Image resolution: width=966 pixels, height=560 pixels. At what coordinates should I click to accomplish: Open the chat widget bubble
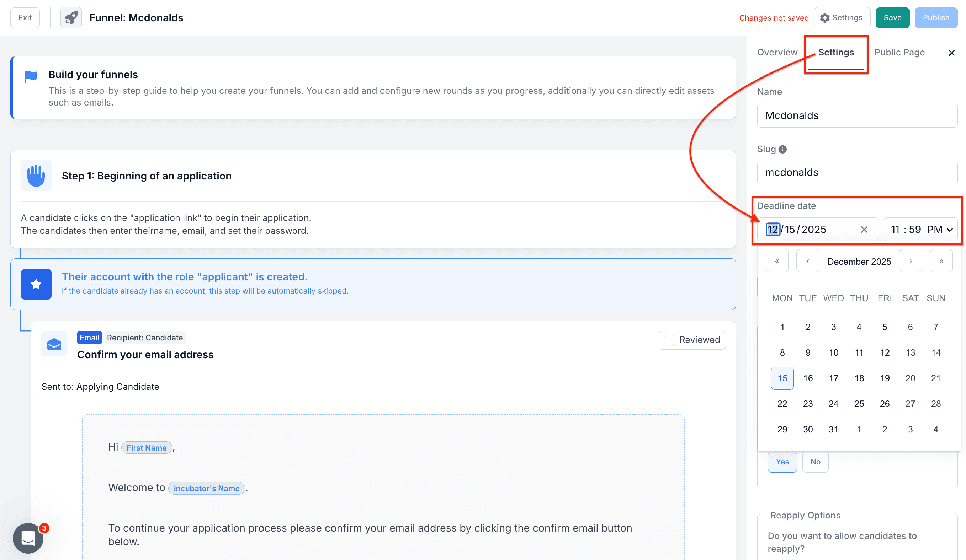click(x=28, y=538)
